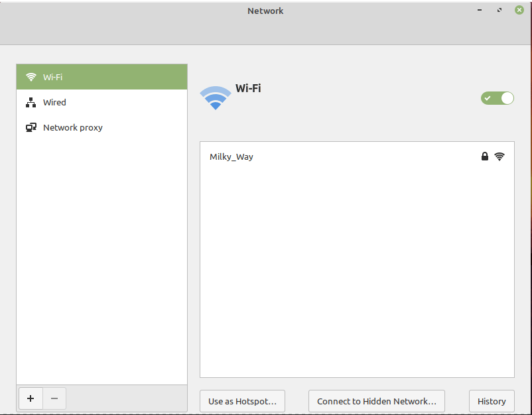532x415 pixels.
Task: Open the Wired connection section
Action: (101, 102)
